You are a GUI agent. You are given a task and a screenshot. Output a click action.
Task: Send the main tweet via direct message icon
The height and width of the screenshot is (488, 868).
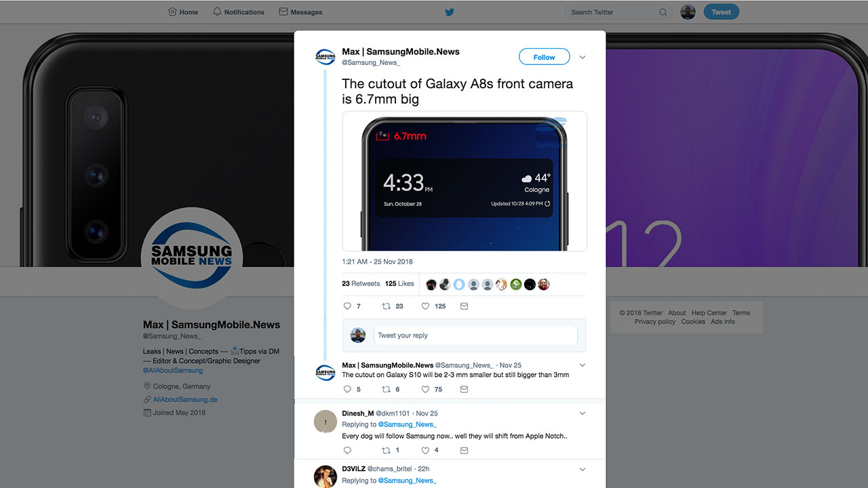point(465,306)
